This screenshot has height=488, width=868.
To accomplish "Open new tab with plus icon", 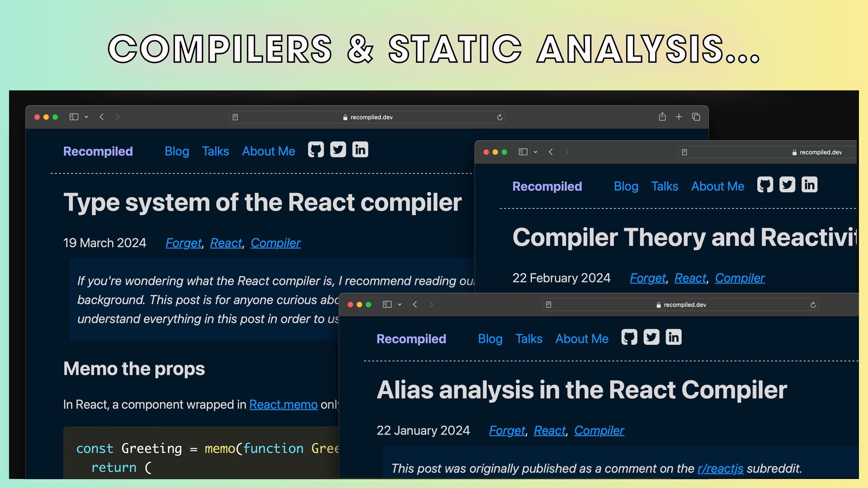I will tap(679, 117).
